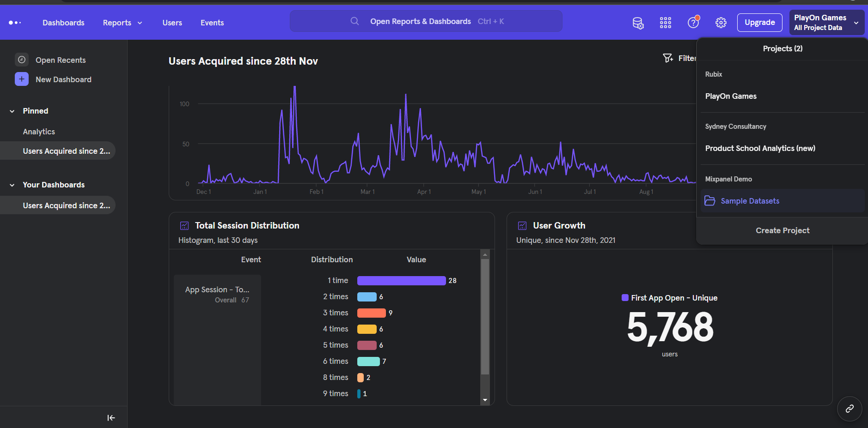Open the Filter icon above the chart
Viewport: 868px width, 428px height.
[x=668, y=58]
